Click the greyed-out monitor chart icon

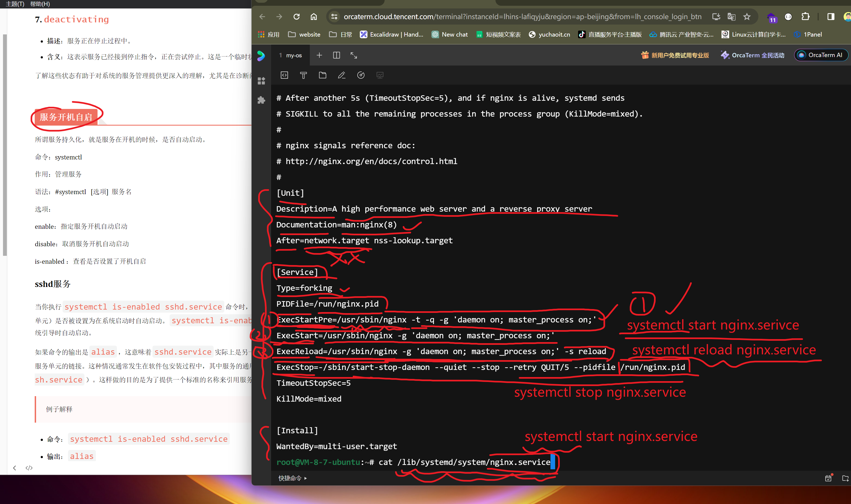pyautogui.click(x=380, y=75)
